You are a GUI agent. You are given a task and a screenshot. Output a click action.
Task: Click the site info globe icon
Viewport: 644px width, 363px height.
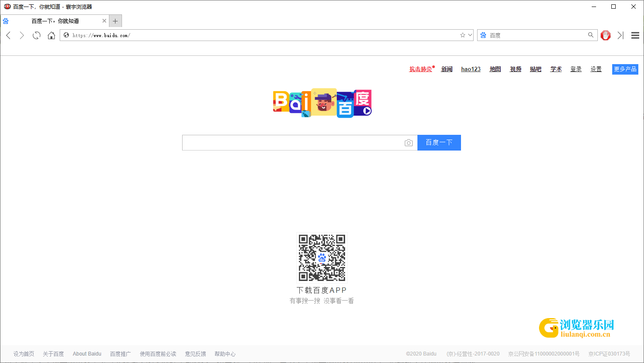[66, 35]
